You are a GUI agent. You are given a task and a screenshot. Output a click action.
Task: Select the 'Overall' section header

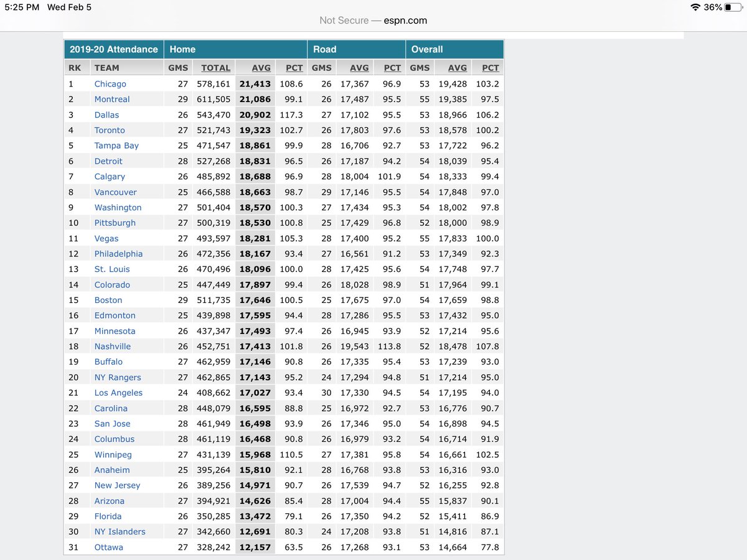click(x=427, y=49)
